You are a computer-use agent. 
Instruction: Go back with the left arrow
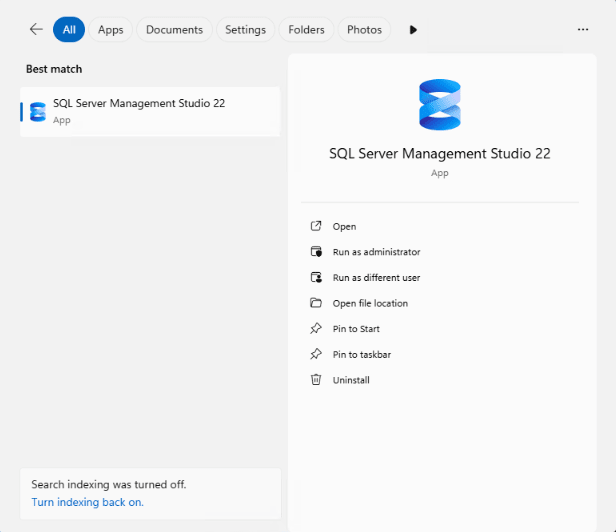[x=36, y=29]
